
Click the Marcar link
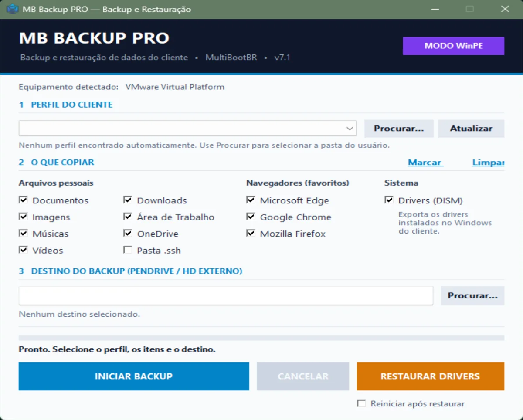[x=425, y=162]
